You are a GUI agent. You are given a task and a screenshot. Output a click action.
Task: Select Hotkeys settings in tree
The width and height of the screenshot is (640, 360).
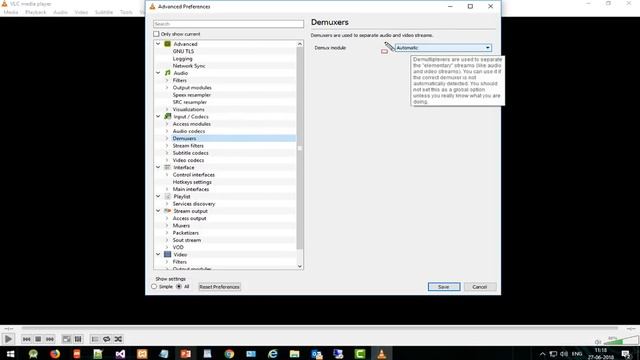[192, 182]
